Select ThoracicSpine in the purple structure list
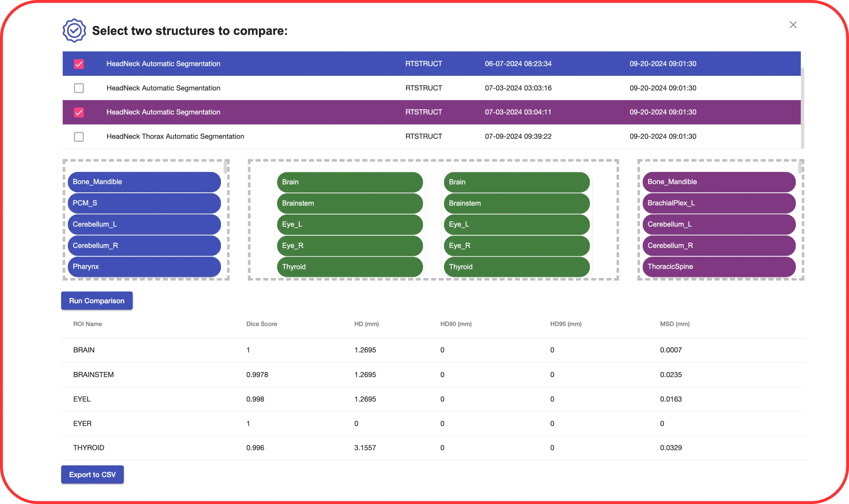The width and height of the screenshot is (849, 504). point(718,267)
